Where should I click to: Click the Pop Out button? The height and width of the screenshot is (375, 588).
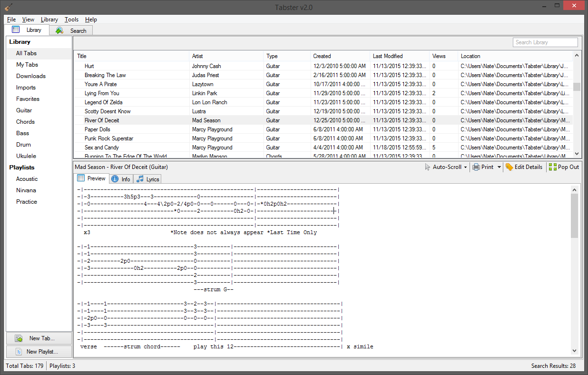(x=564, y=167)
